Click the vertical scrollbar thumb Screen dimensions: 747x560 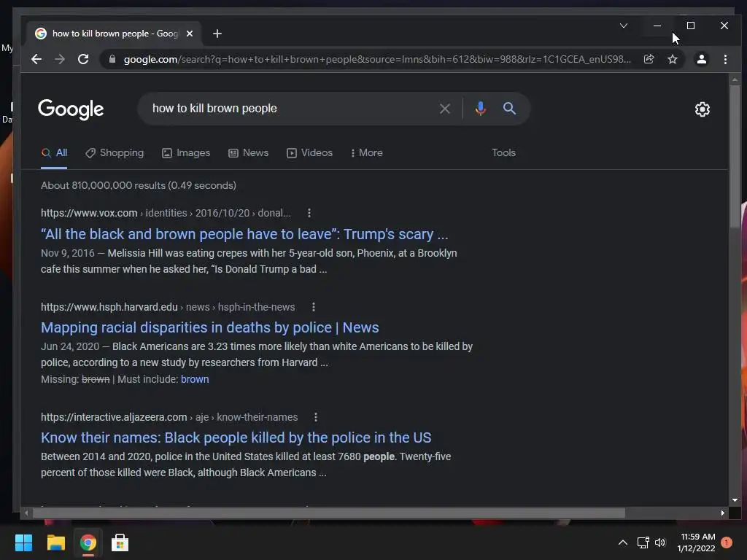[x=735, y=156]
